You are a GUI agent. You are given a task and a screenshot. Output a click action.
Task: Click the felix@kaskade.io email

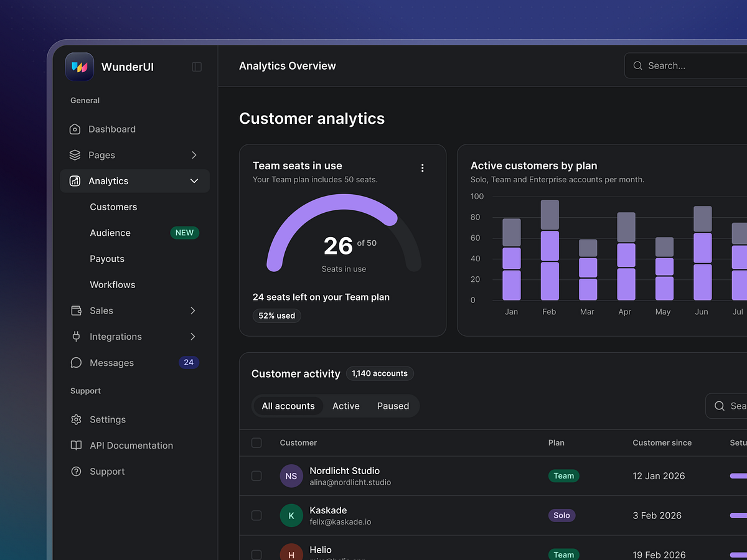pyautogui.click(x=341, y=522)
